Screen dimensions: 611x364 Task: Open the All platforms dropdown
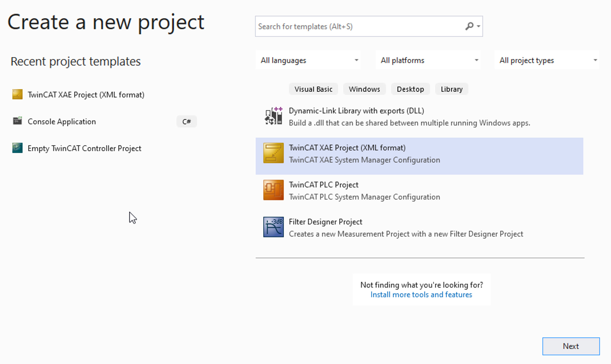coord(428,60)
